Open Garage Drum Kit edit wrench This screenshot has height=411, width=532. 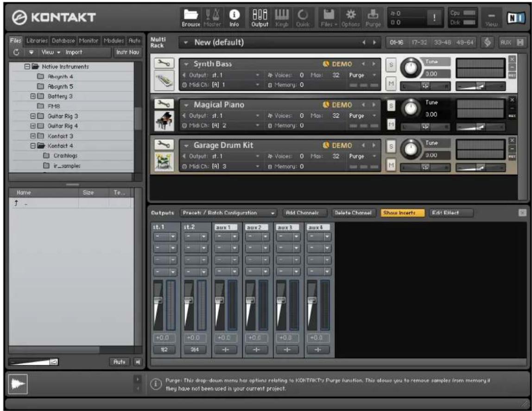164,145
